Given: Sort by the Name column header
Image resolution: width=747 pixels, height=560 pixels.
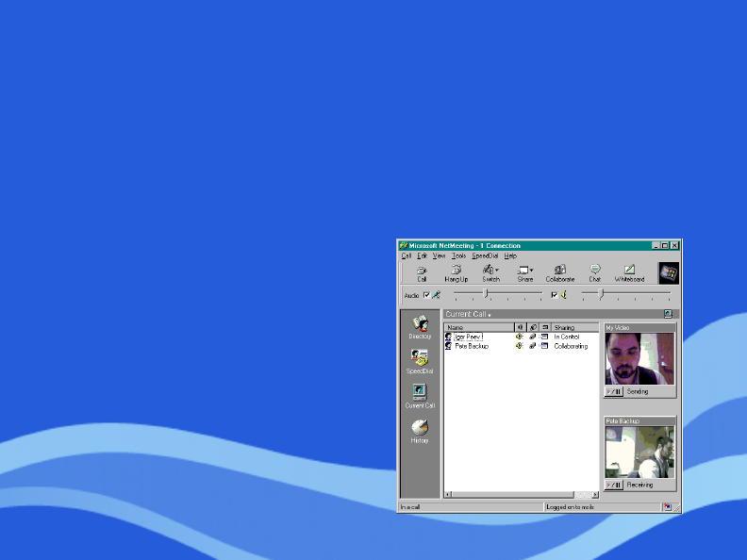Looking at the screenshot, I should pyautogui.click(x=479, y=327).
